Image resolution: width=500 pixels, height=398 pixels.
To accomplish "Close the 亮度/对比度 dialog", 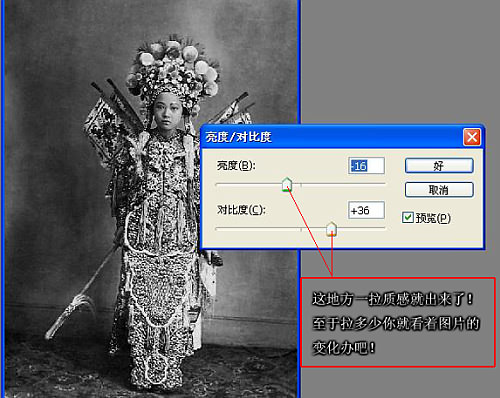I will coord(472,137).
